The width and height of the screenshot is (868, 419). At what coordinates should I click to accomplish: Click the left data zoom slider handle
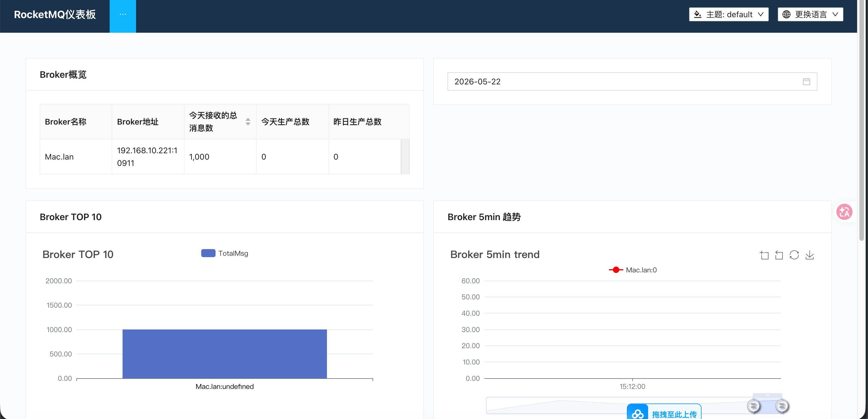[753, 406]
